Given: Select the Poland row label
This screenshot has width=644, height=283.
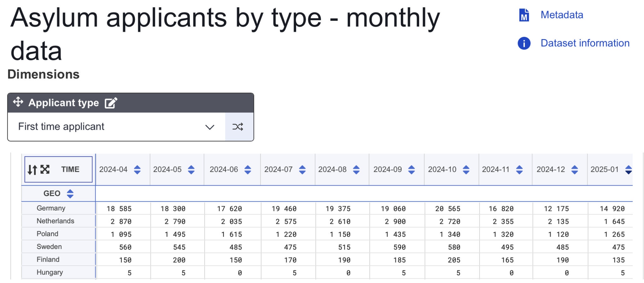Looking at the screenshot, I should pyautogui.click(x=47, y=234).
